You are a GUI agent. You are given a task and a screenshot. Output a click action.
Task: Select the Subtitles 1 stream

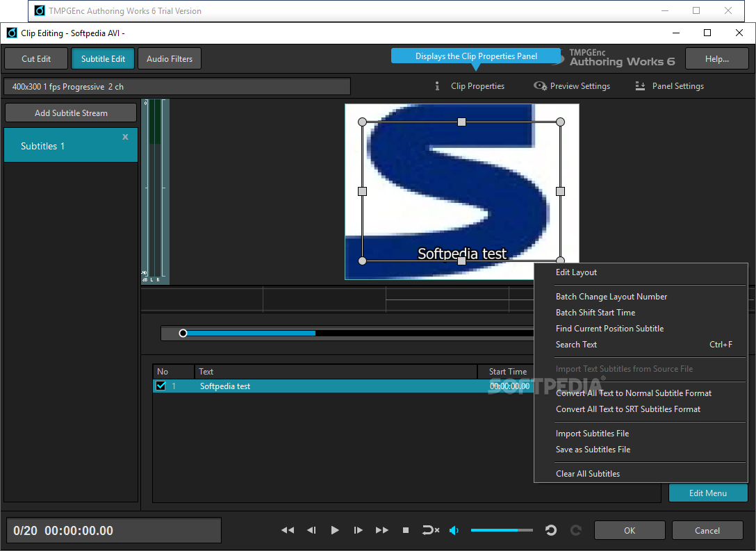[x=71, y=145]
